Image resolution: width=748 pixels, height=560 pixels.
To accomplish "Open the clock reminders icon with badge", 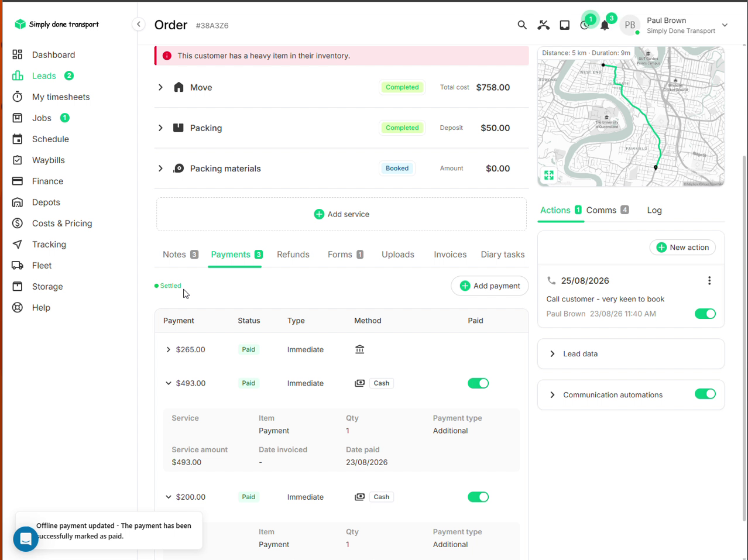I will pos(585,25).
